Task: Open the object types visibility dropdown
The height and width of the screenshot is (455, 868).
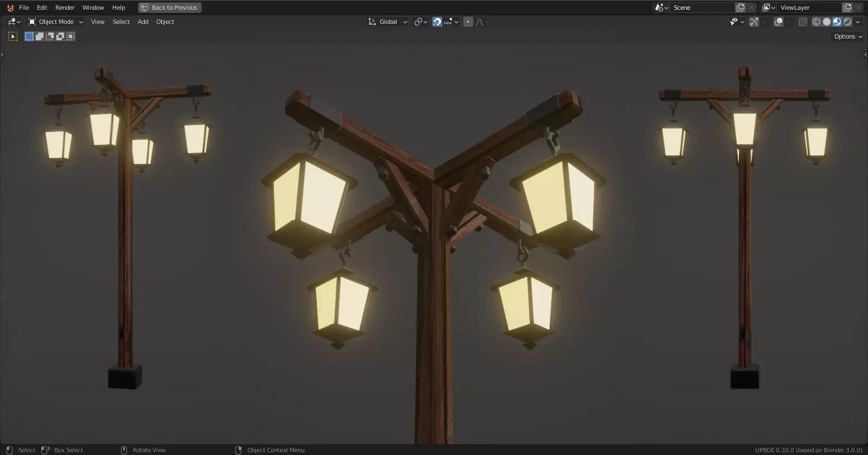Action: pos(737,22)
